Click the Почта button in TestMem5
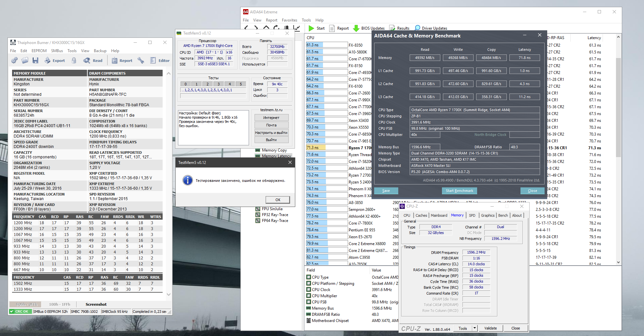 pyautogui.click(x=271, y=125)
